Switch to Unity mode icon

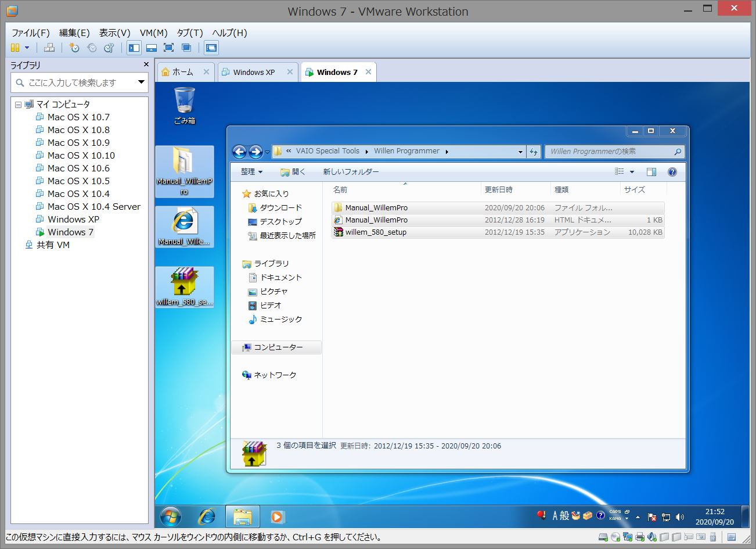tap(186, 48)
